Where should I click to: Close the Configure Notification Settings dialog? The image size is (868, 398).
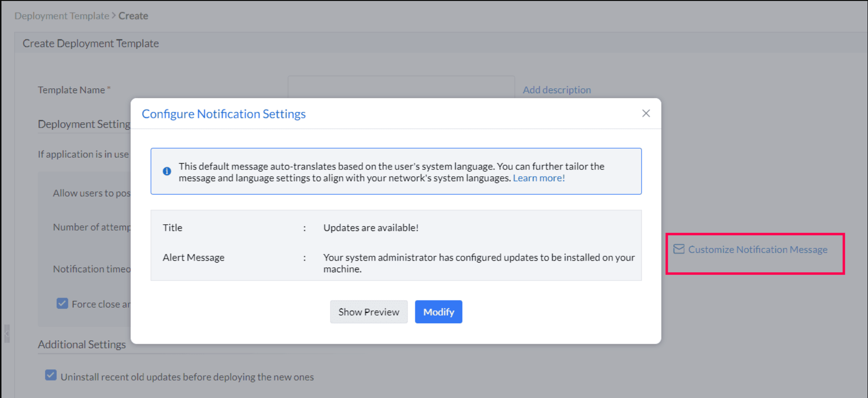(646, 114)
